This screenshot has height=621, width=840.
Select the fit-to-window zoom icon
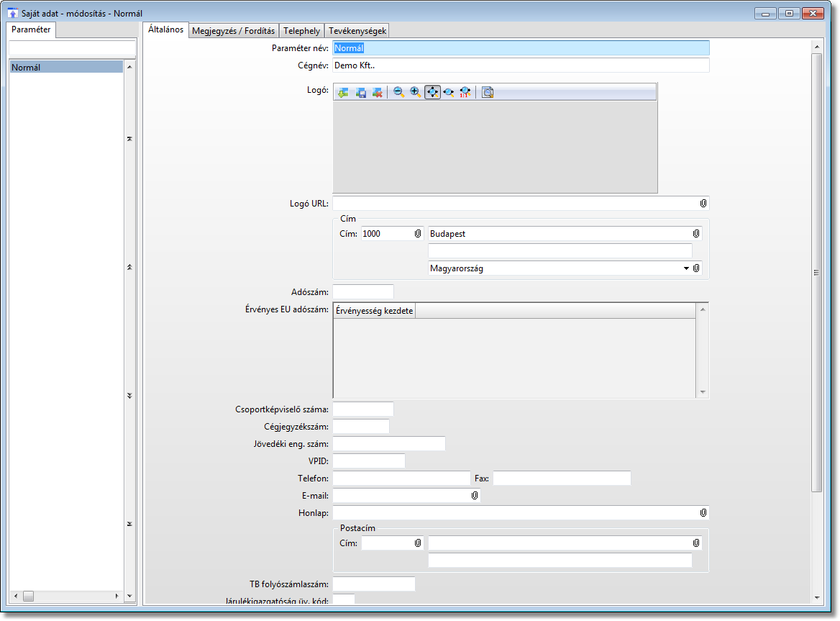432,92
